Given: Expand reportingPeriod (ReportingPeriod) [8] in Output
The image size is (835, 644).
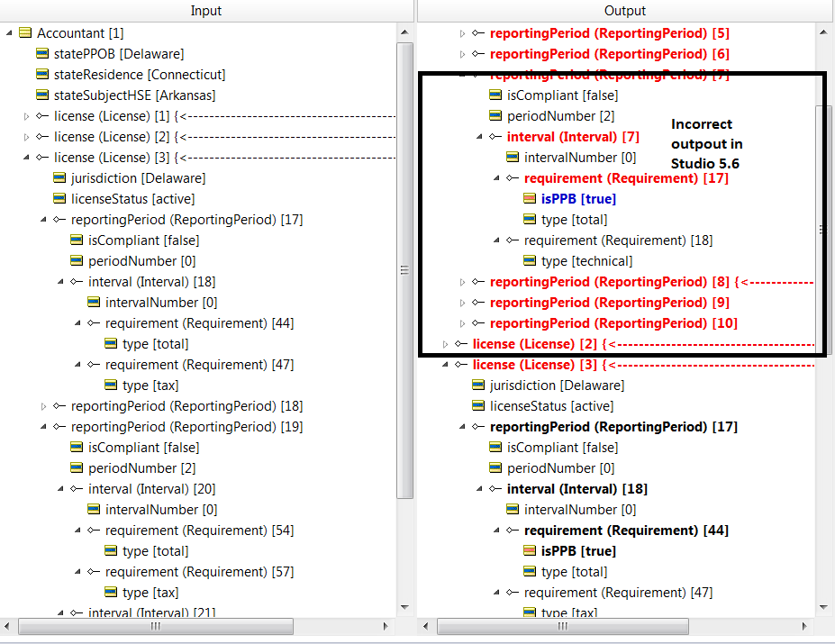Looking at the screenshot, I should (x=462, y=282).
